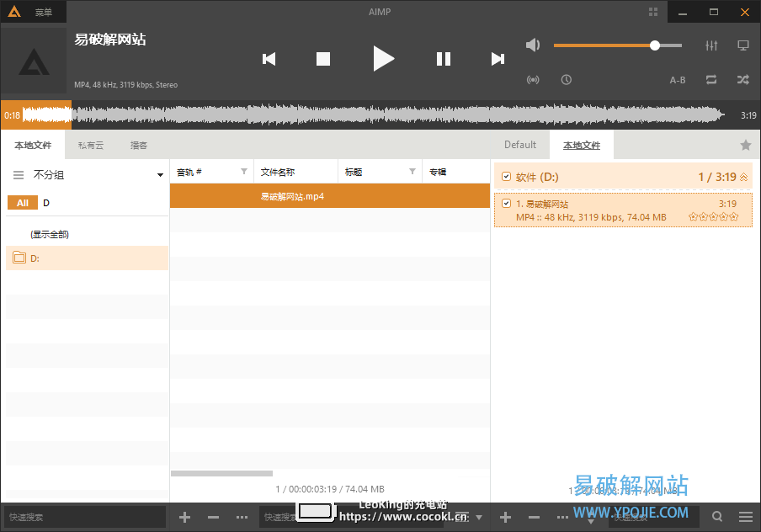Open playlist more-options dots
Image resolution: width=761 pixels, height=532 pixels.
coord(562,518)
